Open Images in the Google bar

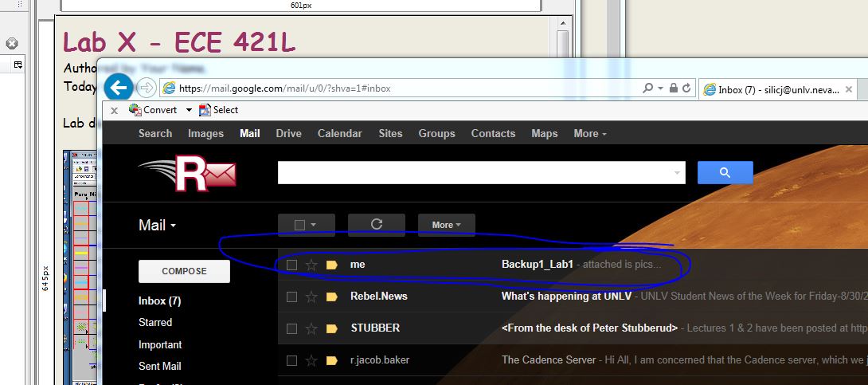206,133
